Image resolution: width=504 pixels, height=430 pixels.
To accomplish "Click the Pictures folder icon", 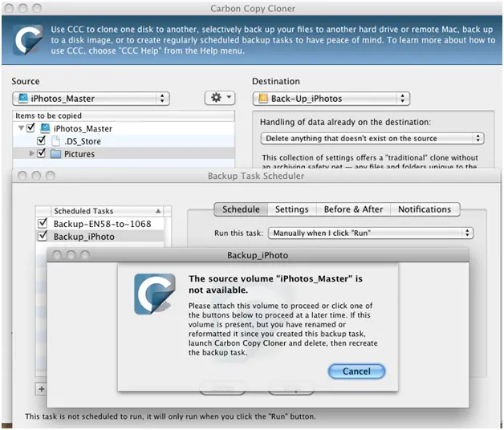I will (55, 153).
